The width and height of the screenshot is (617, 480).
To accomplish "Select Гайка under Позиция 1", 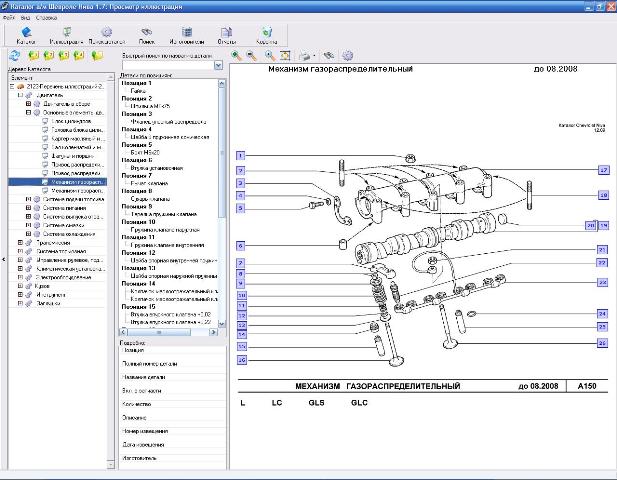I will 138,91.
